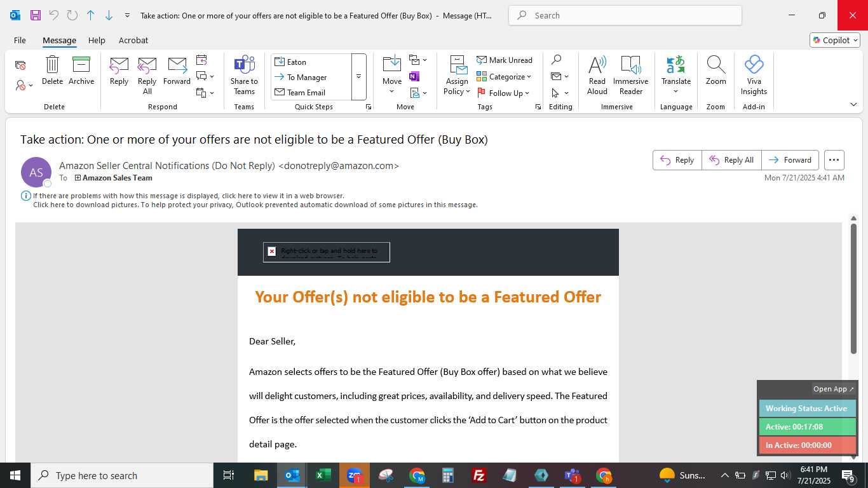Reply with Meeting icon in Respond group
Viewport: 868px width, 488px height.
tap(201, 60)
